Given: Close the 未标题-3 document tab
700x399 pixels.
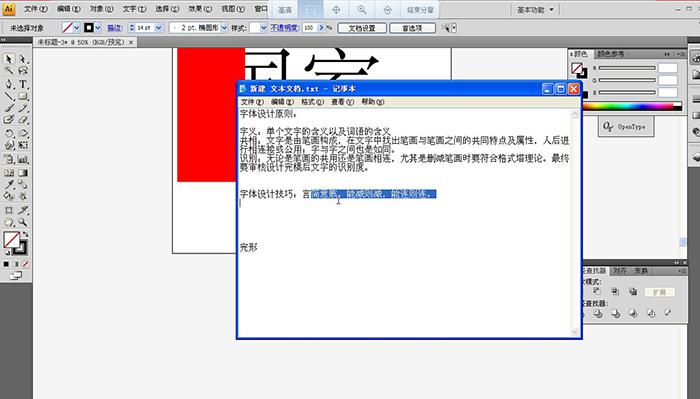Looking at the screenshot, I should point(131,42).
